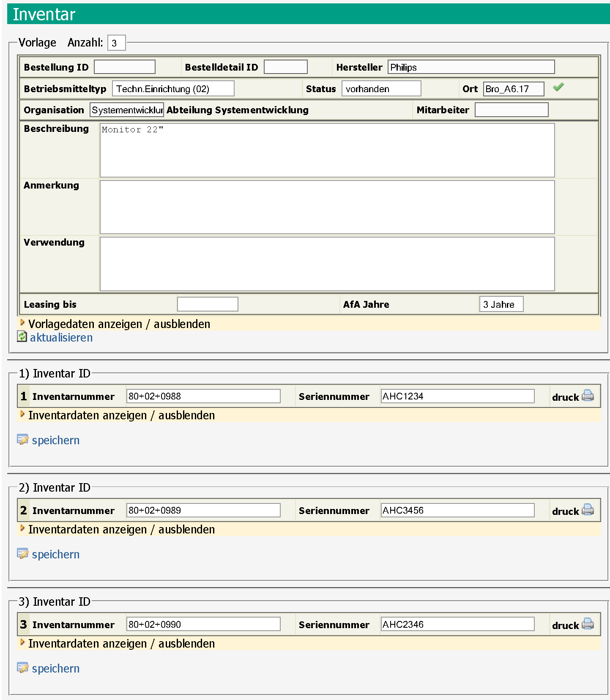The image size is (610, 700).
Task: Click speichern link for Inventar ID 2
Action: (x=56, y=554)
